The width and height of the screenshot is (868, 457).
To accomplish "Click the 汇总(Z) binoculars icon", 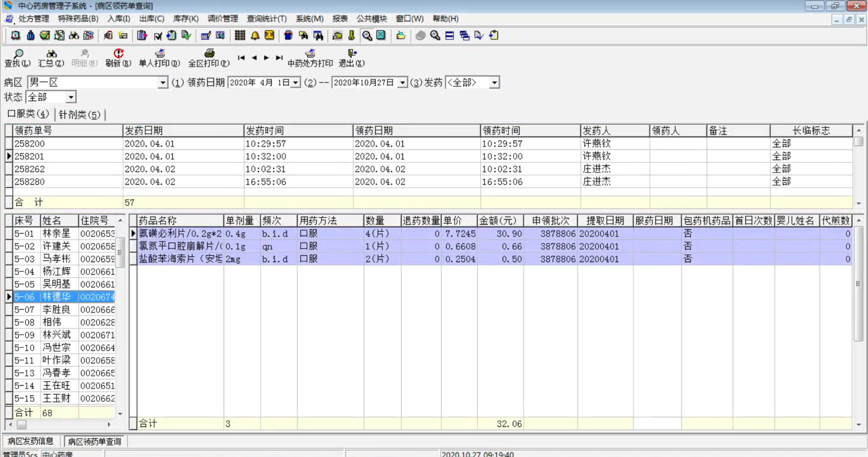I will [51, 54].
